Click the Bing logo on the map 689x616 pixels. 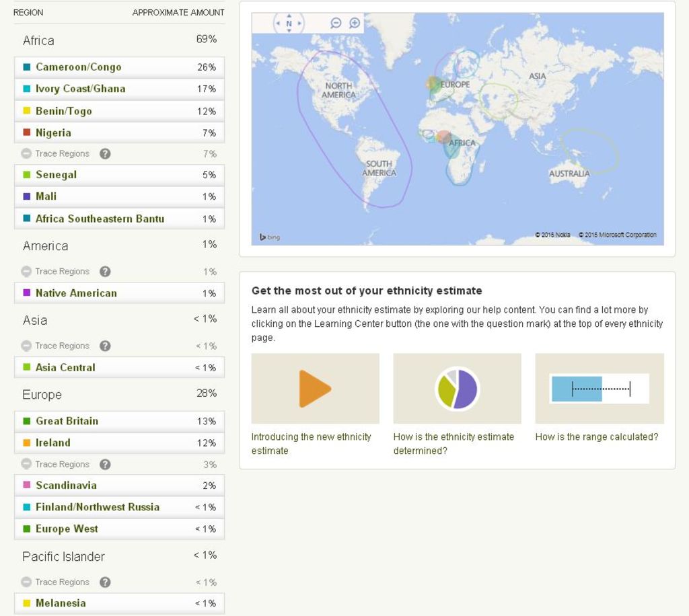tap(269, 237)
